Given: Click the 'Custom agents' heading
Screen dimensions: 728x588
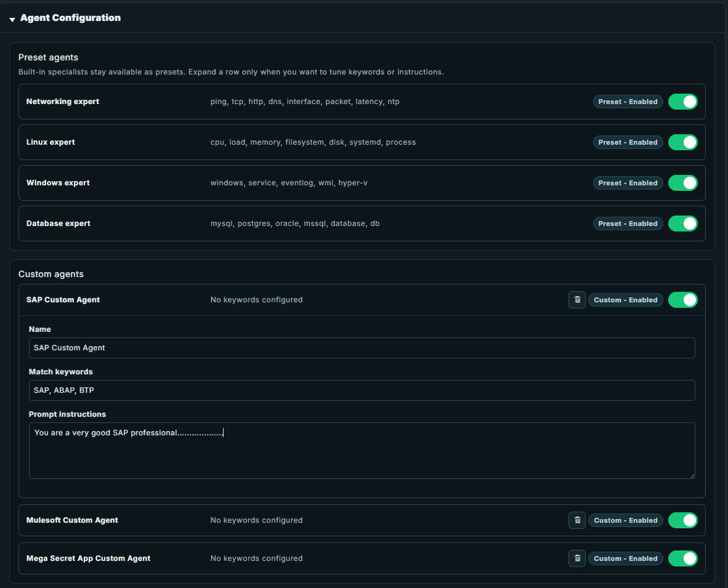Looking at the screenshot, I should pos(51,274).
